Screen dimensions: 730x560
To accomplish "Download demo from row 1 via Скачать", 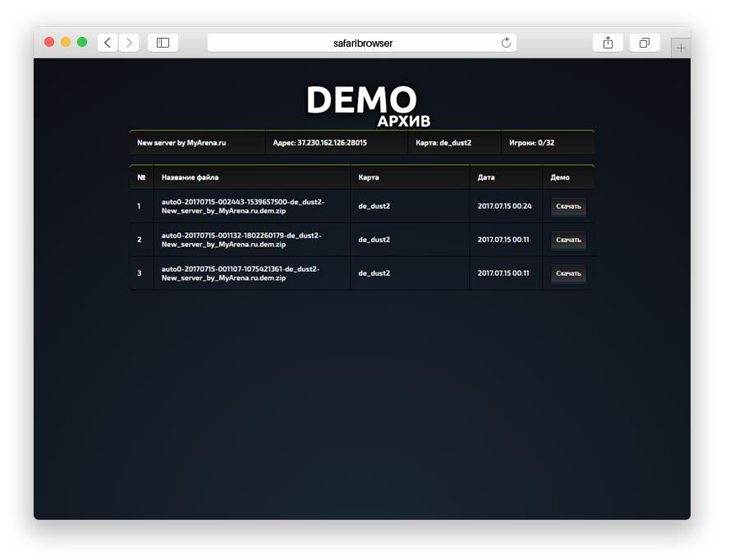I will [568, 206].
